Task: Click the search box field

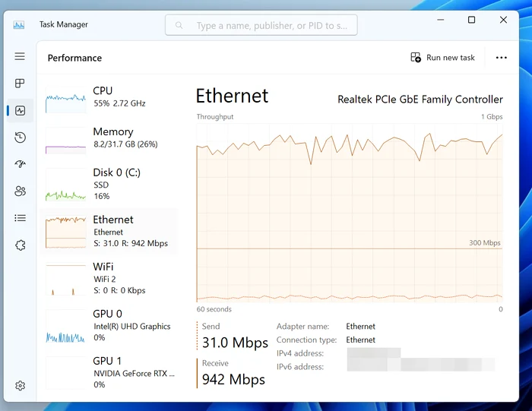Action: click(x=261, y=25)
